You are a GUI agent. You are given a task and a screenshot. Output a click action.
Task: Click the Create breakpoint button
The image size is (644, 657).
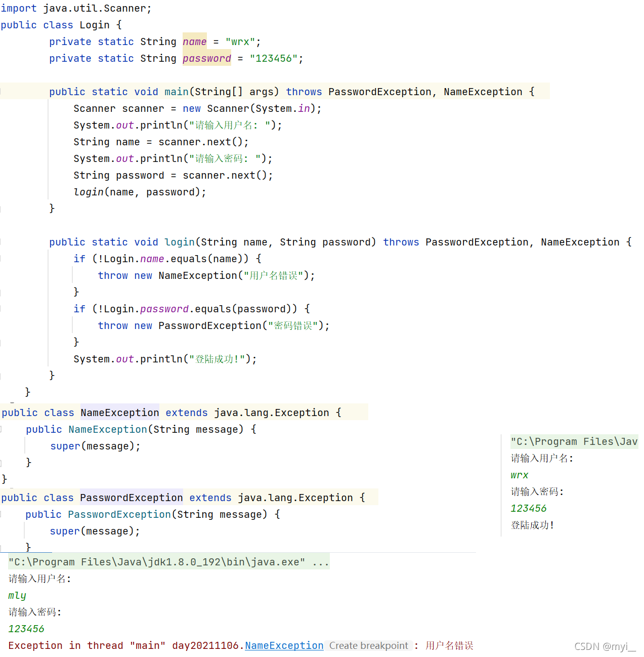click(x=369, y=645)
